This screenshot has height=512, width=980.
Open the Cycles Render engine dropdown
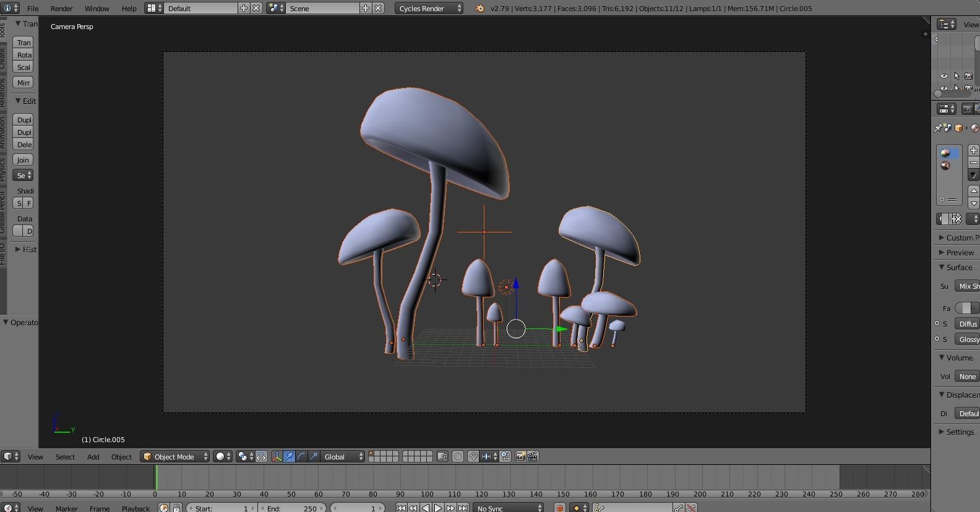click(429, 8)
